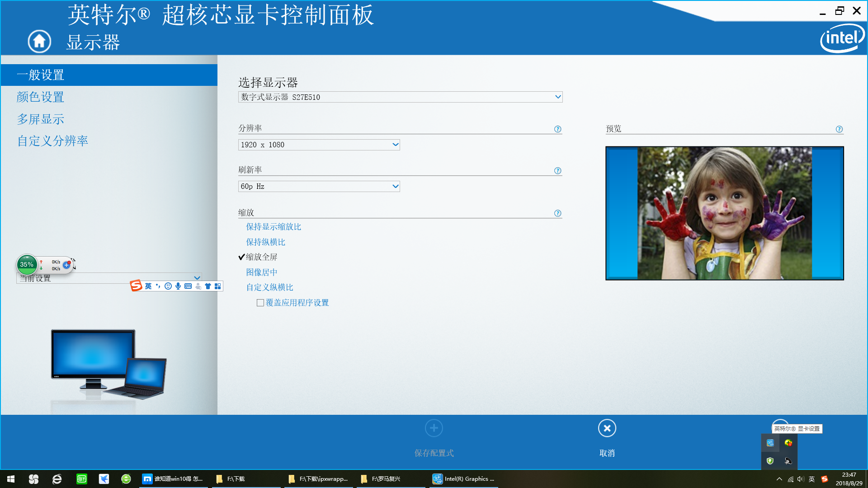Open the refresh rate dropdown showing 60p Hz

pyautogui.click(x=319, y=186)
